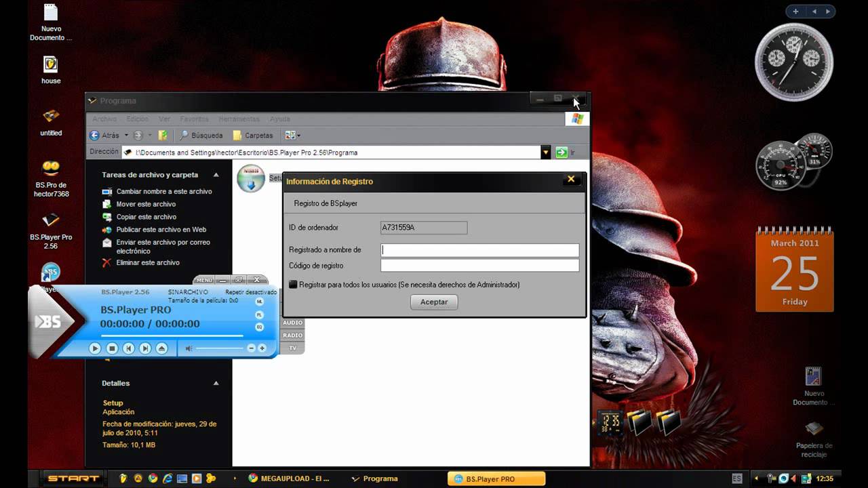Click the BS.Player seek progress bar

[x=172, y=335]
